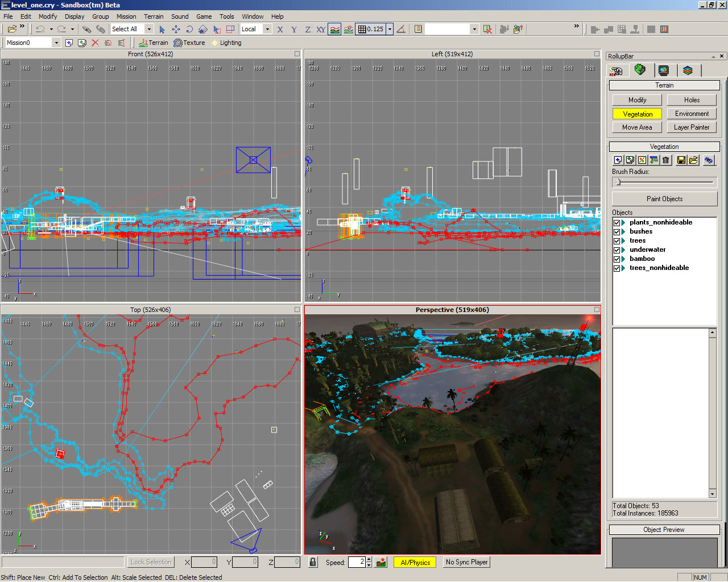Screen dimensions: 728x582
Task: Expand redo history arrow
Action: [x=72, y=29]
